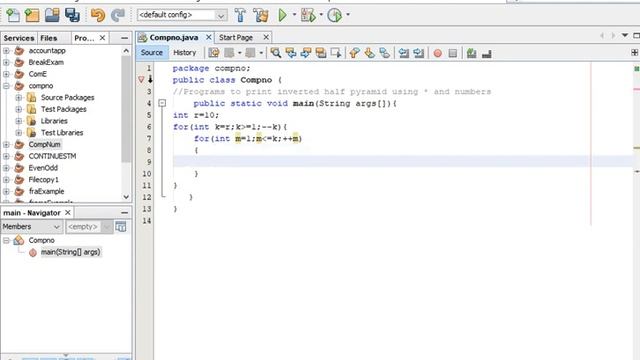The image size is (640, 360).
Task: Select the EvenOdd project
Action: click(43, 168)
